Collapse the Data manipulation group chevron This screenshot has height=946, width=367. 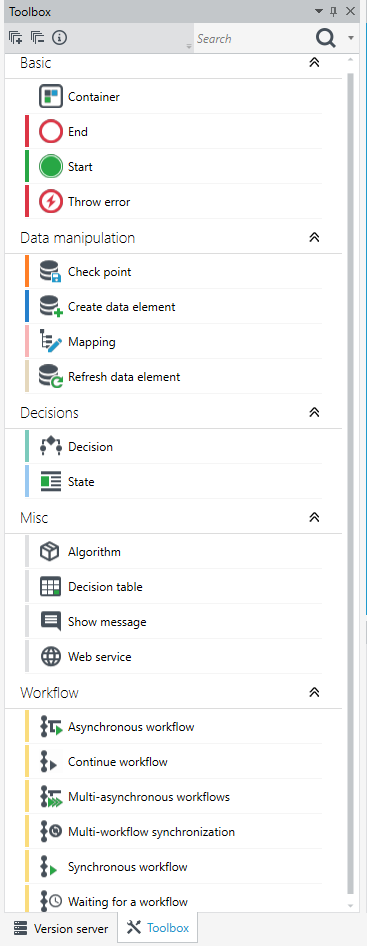click(314, 238)
